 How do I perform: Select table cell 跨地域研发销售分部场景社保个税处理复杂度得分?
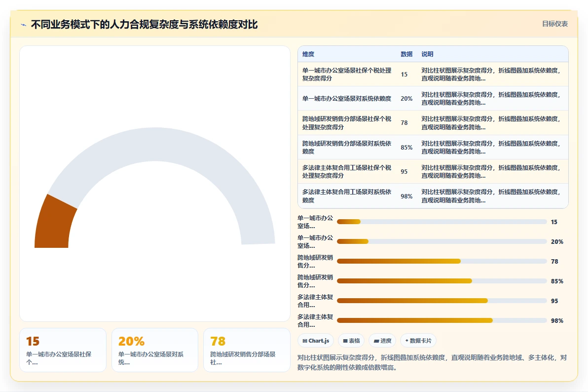[x=347, y=123]
